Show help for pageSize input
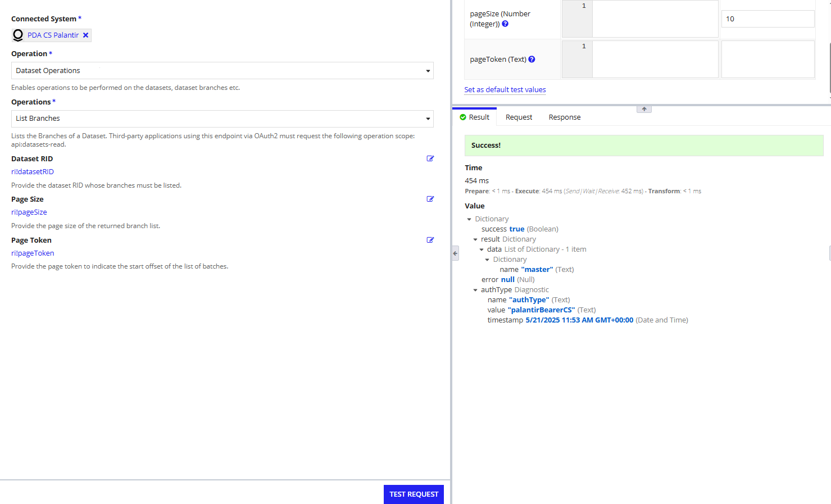The height and width of the screenshot is (504, 831). 505,24
